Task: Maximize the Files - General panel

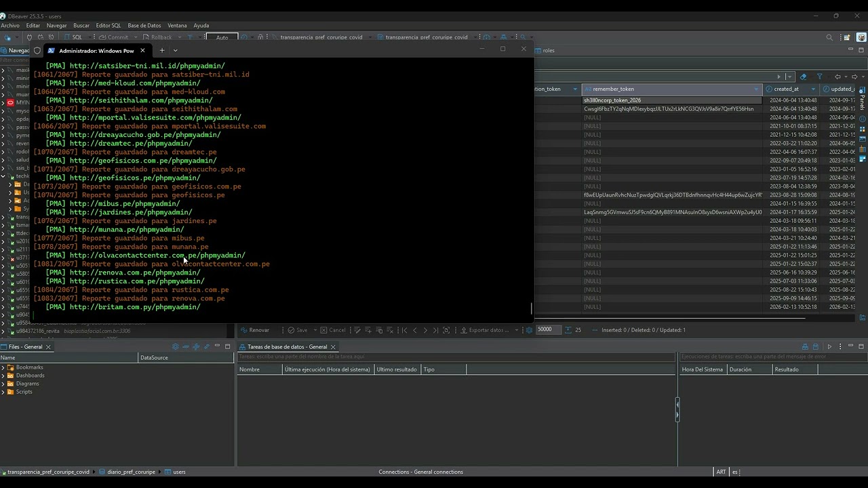Action: [x=228, y=346]
